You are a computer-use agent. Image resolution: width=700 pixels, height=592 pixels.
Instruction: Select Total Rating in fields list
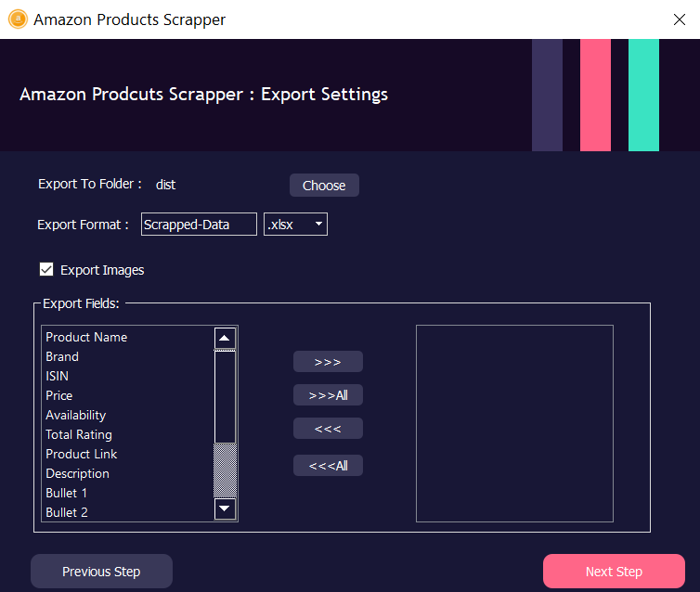click(128, 434)
